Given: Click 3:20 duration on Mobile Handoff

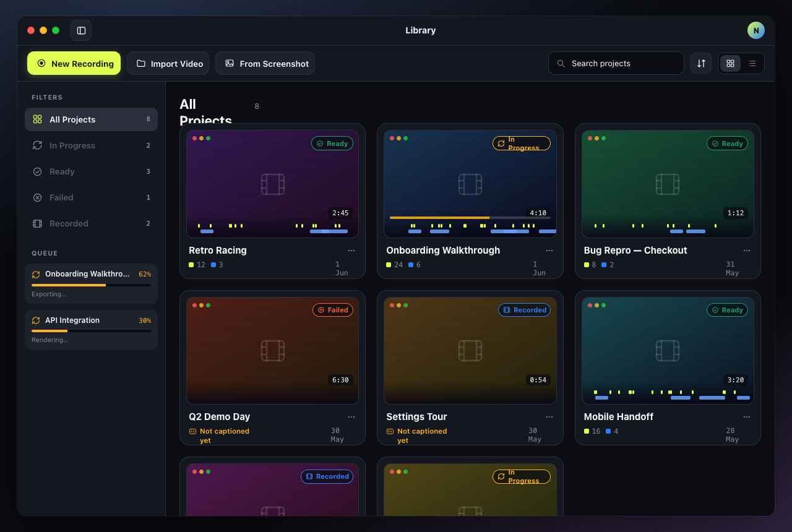Looking at the screenshot, I should point(736,380).
